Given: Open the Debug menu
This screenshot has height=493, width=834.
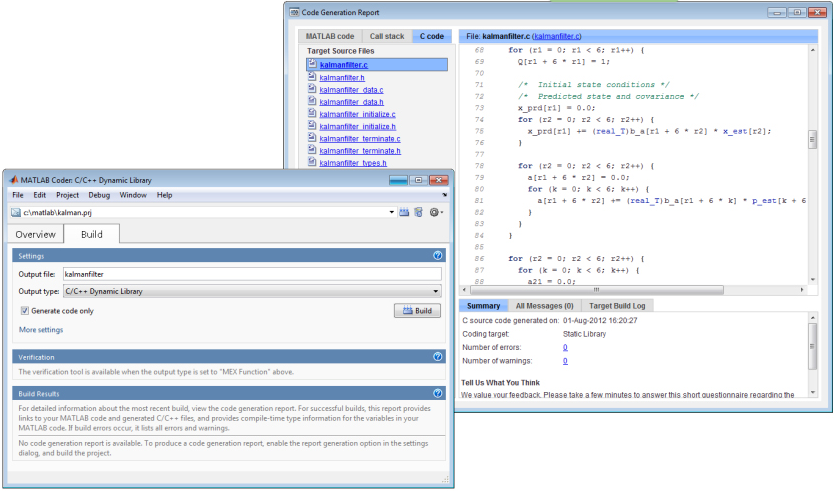Looking at the screenshot, I should (x=99, y=195).
